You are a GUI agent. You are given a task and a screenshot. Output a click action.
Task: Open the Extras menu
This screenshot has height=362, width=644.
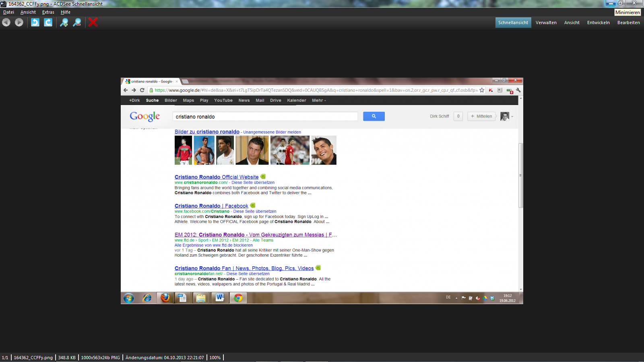click(x=48, y=12)
